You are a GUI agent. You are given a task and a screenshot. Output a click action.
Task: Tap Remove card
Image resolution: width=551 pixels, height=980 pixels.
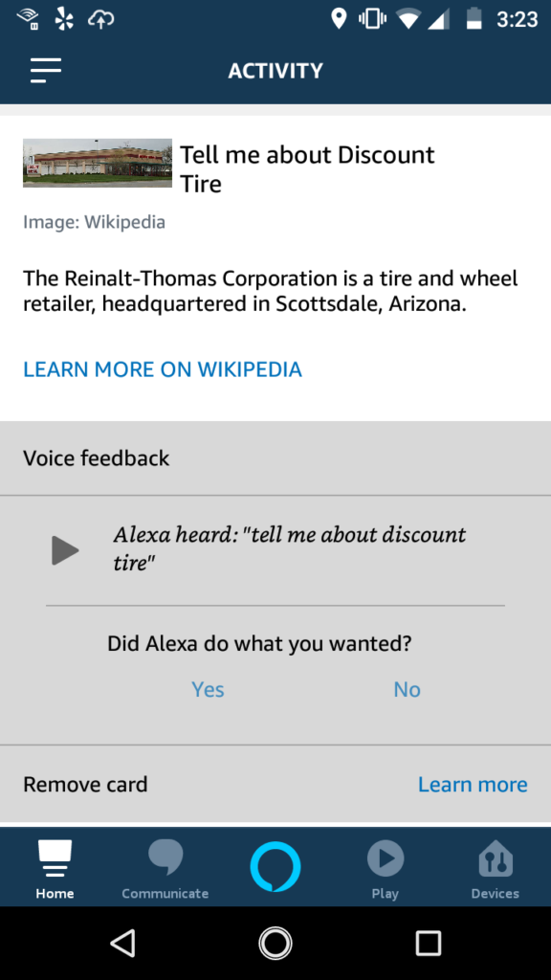85,785
